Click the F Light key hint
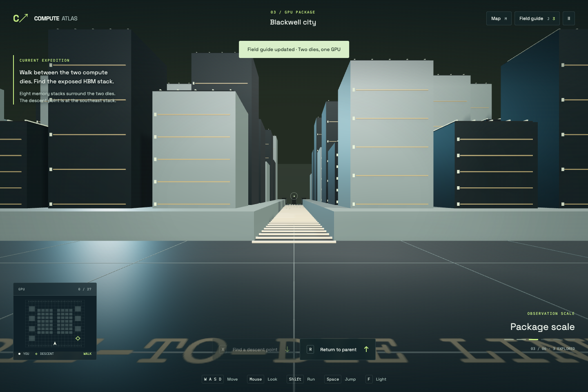588x392 pixels. coord(376,379)
